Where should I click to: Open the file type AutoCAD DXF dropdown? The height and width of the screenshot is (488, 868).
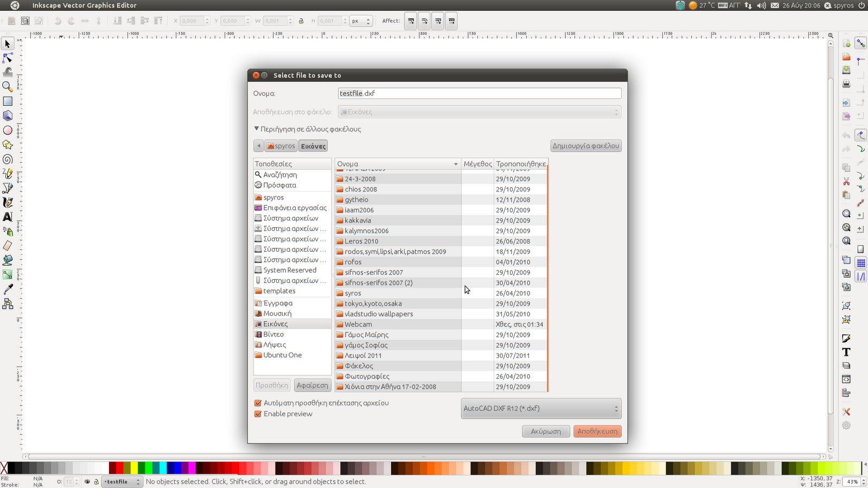[541, 409]
